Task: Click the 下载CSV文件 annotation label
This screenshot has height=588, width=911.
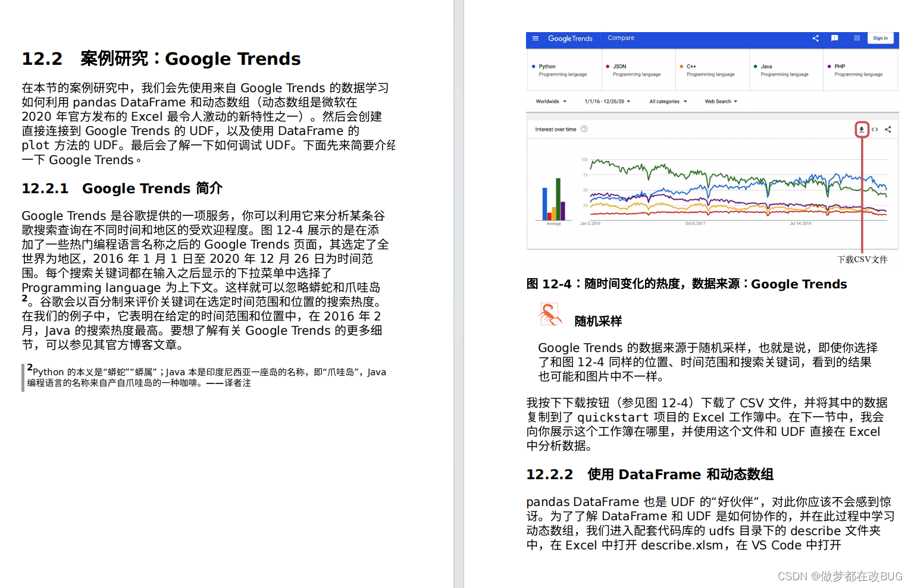Action: click(x=862, y=260)
